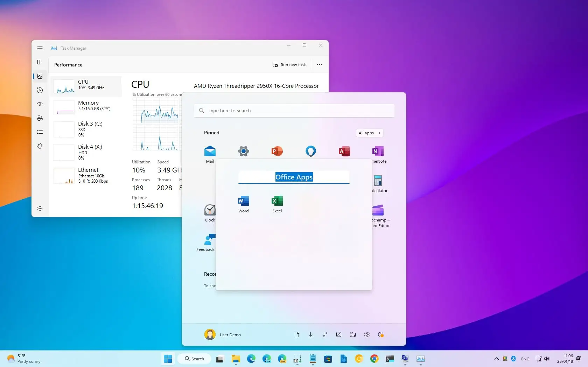Open Task Manager's more options menu
The image size is (588, 367).
pos(319,64)
